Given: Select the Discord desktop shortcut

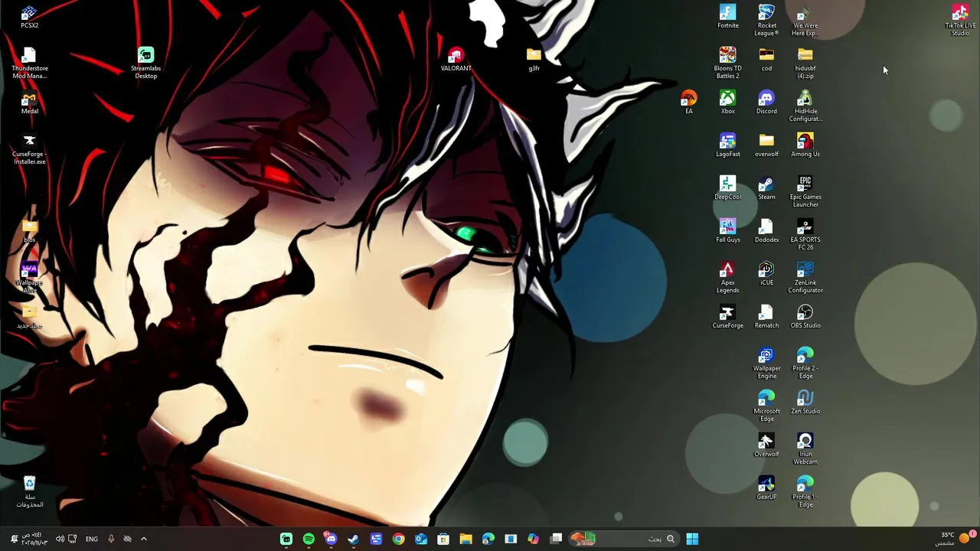Looking at the screenshot, I should coord(766,103).
